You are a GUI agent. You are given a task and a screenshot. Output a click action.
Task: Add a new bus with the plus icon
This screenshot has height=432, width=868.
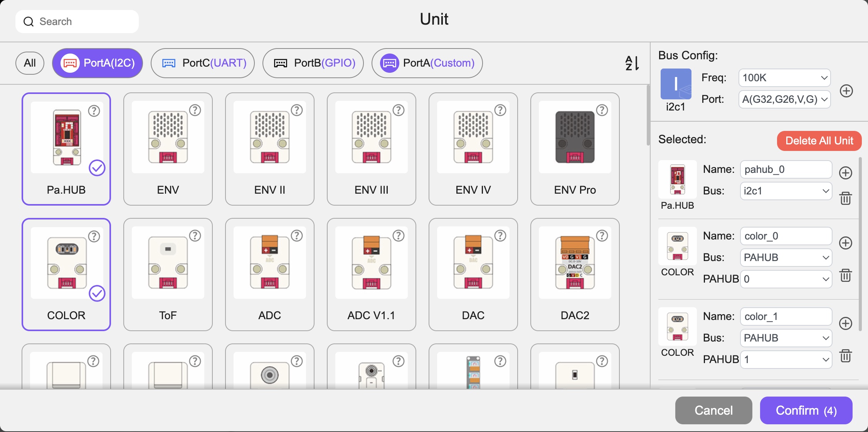tap(846, 91)
